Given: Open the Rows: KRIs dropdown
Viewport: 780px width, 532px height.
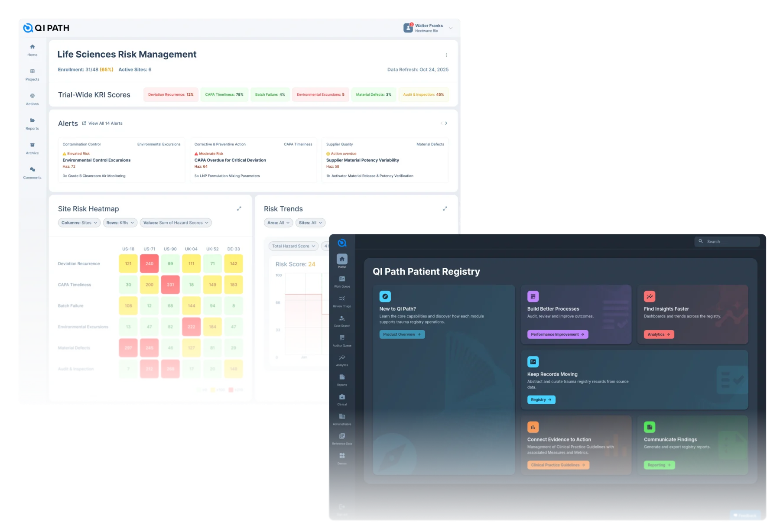Looking at the screenshot, I should [x=120, y=223].
